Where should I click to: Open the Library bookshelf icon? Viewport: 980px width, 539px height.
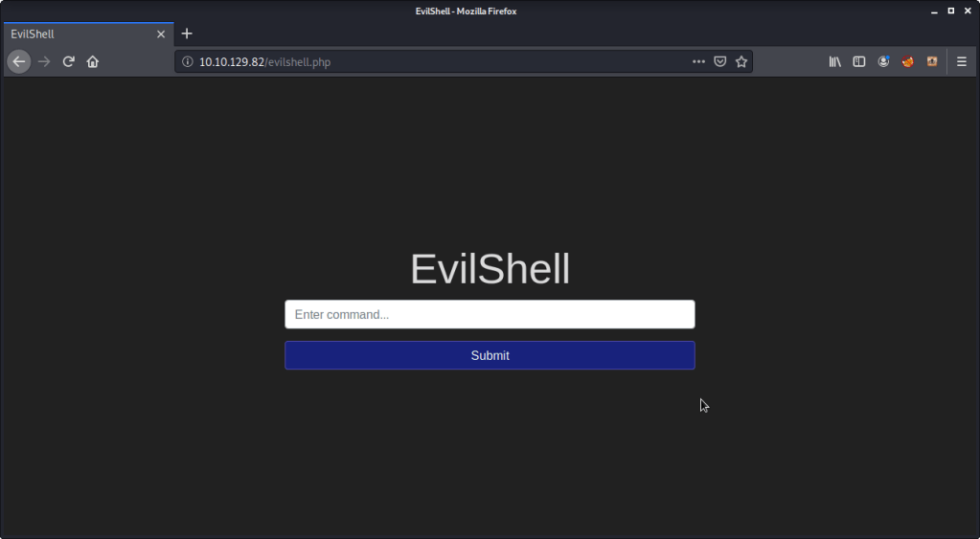click(x=835, y=61)
